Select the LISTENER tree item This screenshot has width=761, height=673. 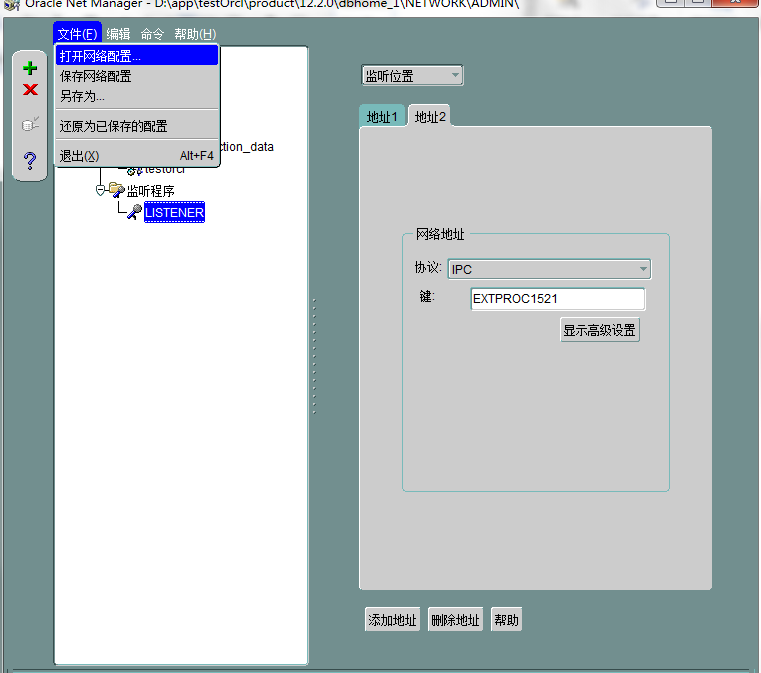click(174, 213)
